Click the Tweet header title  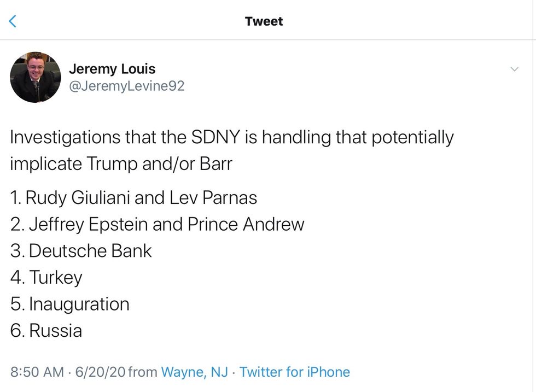[x=264, y=21]
